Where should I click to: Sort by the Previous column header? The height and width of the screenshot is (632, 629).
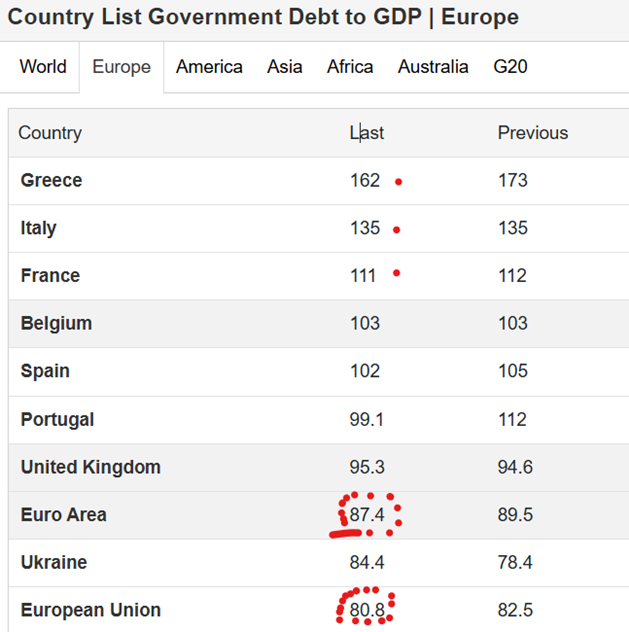pos(533,133)
